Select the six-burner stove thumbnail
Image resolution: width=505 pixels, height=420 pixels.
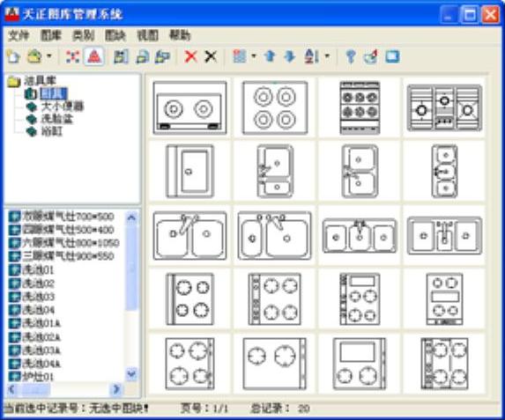point(360,107)
